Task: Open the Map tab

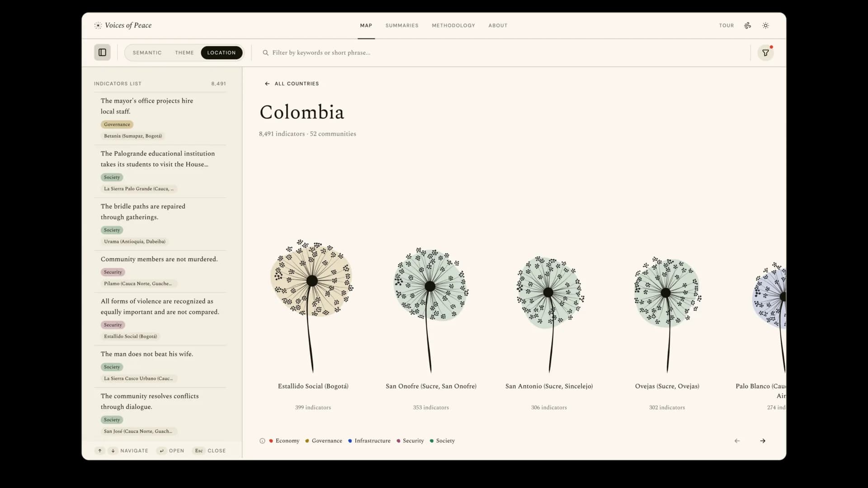Action: click(x=366, y=26)
